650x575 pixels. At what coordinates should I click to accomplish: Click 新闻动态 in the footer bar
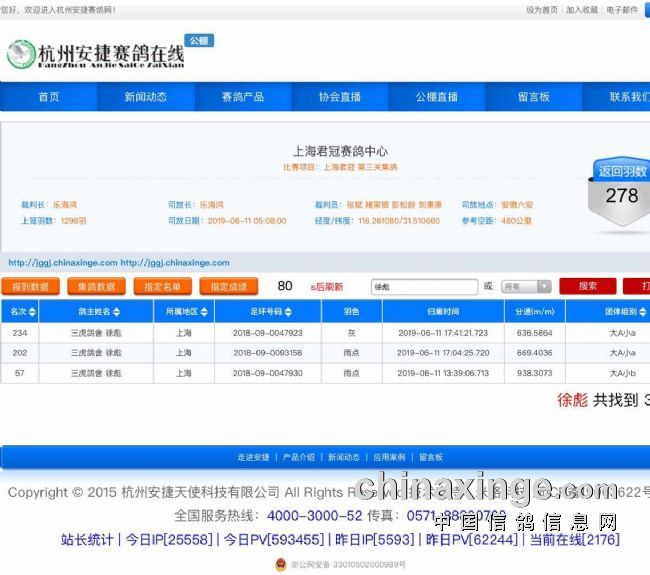coord(344,457)
